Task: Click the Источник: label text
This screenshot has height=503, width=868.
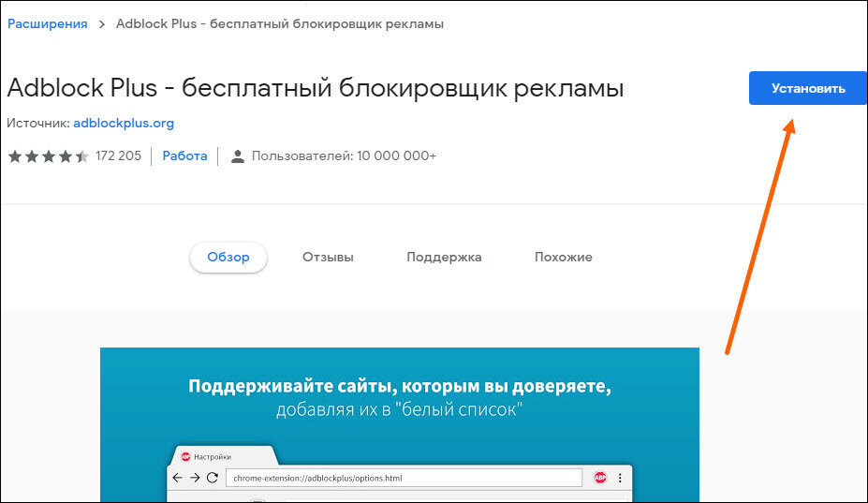Action: (38, 123)
